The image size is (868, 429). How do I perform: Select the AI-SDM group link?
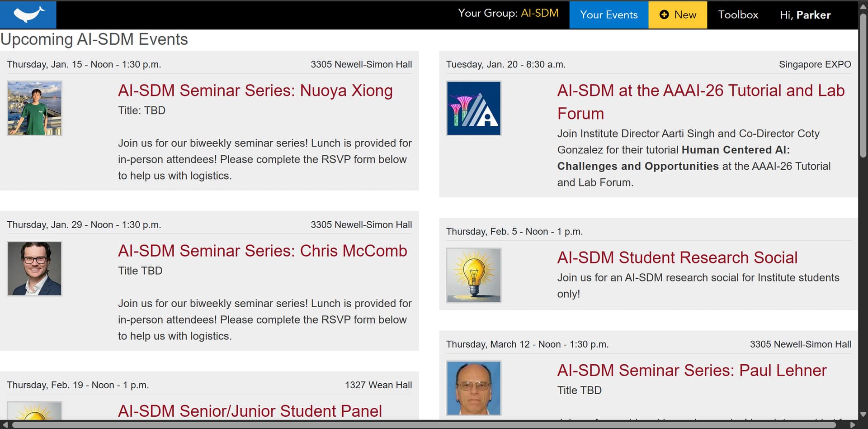coord(539,13)
